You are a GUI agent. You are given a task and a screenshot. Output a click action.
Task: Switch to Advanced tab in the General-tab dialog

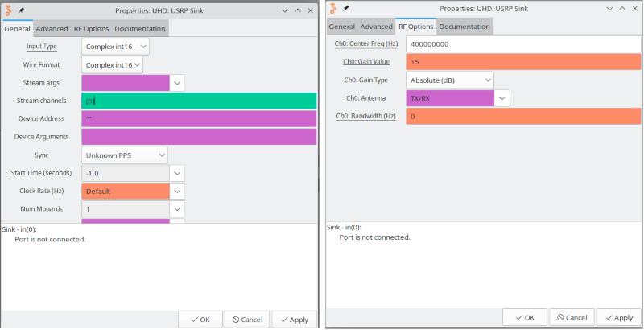point(52,29)
